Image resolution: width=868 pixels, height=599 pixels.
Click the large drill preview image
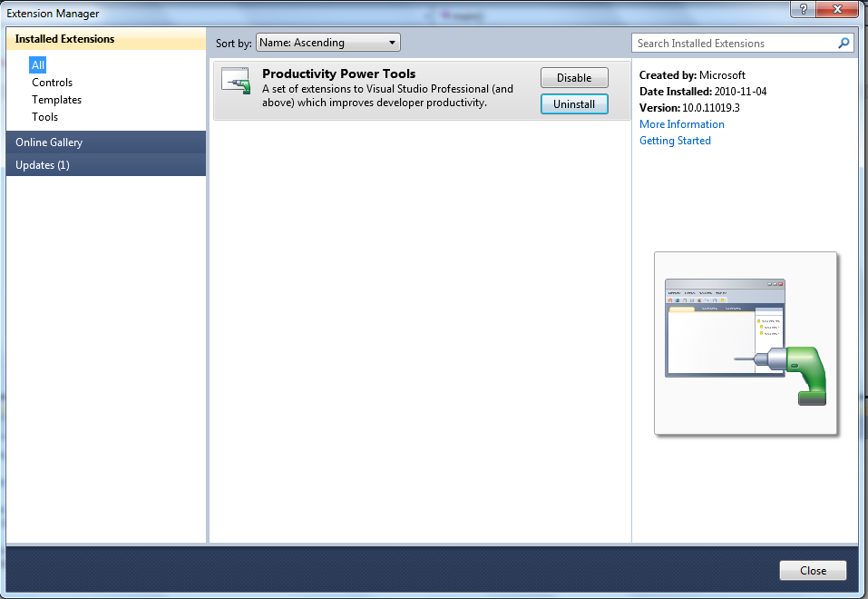pyautogui.click(x=746, y=342)
